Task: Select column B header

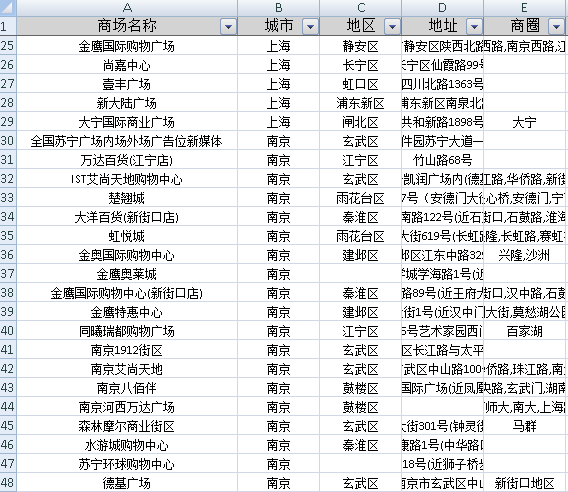Action: (x=279, y=8)
